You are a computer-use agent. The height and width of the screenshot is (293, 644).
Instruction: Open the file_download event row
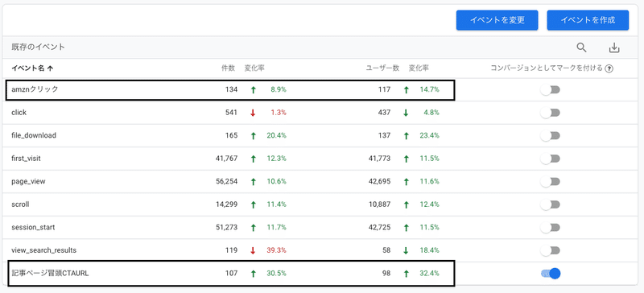(320, 135)
